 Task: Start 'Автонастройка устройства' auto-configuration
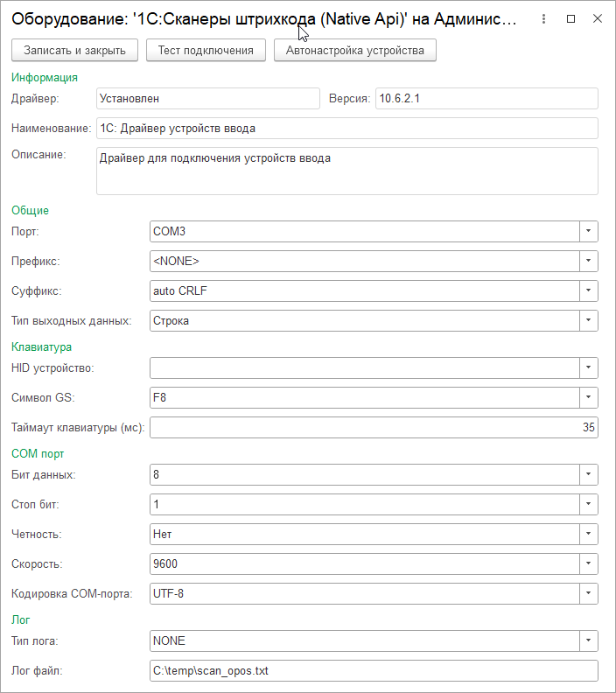coord(355,50)
